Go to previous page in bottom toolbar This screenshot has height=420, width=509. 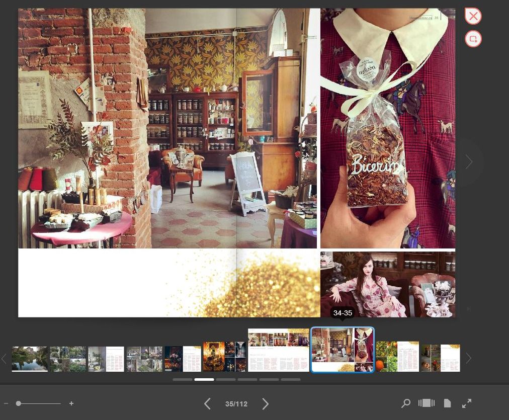click(207, 404)
